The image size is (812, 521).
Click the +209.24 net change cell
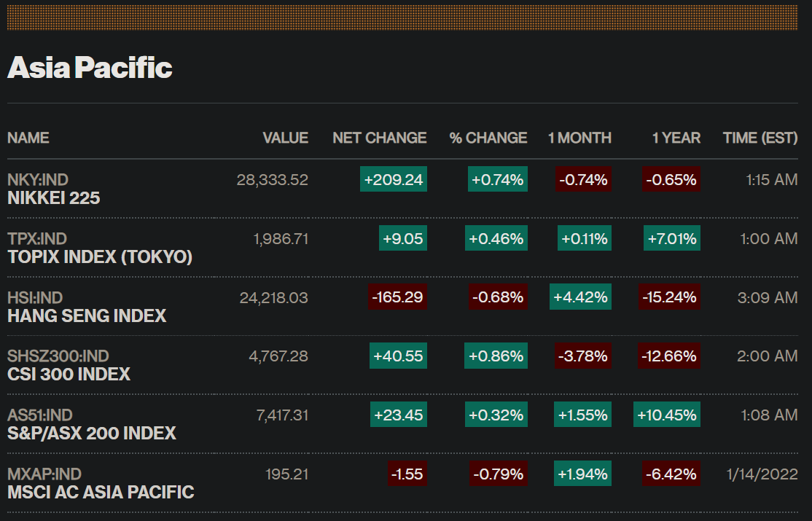coord(394,179)
